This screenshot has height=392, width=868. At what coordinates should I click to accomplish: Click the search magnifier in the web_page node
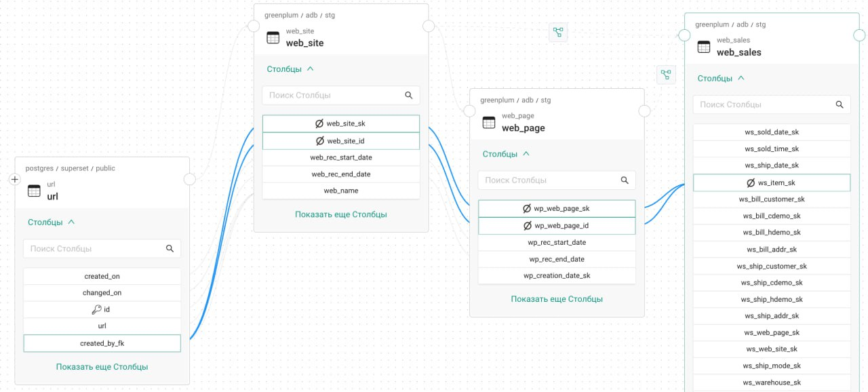point(625,180)
